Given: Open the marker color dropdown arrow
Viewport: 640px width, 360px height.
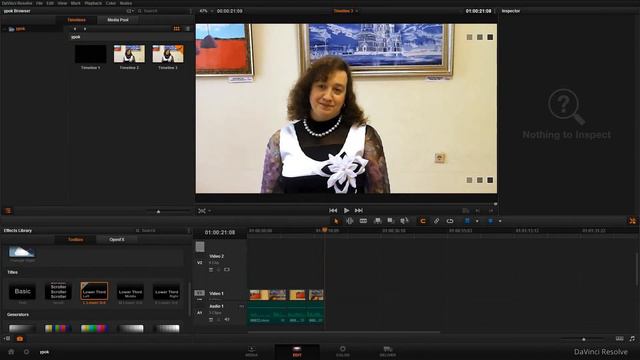Looking at the screenshot, I should (x=500, y=221).
